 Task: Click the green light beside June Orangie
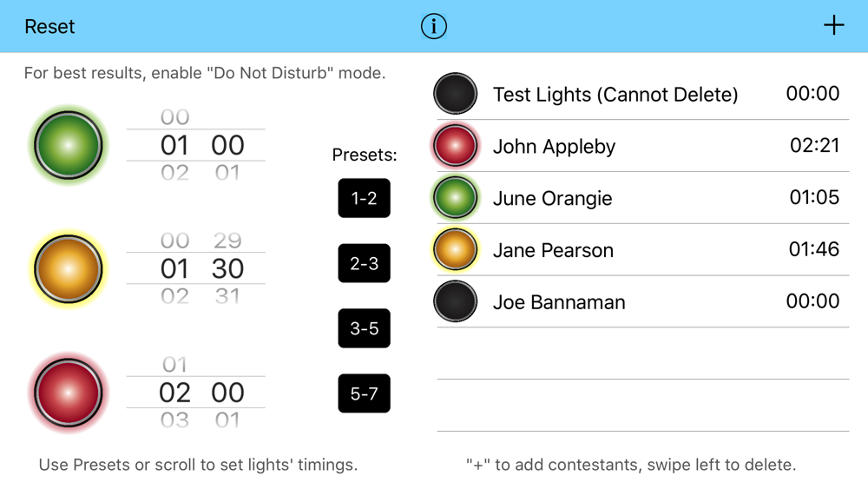(x=456, y=198)
